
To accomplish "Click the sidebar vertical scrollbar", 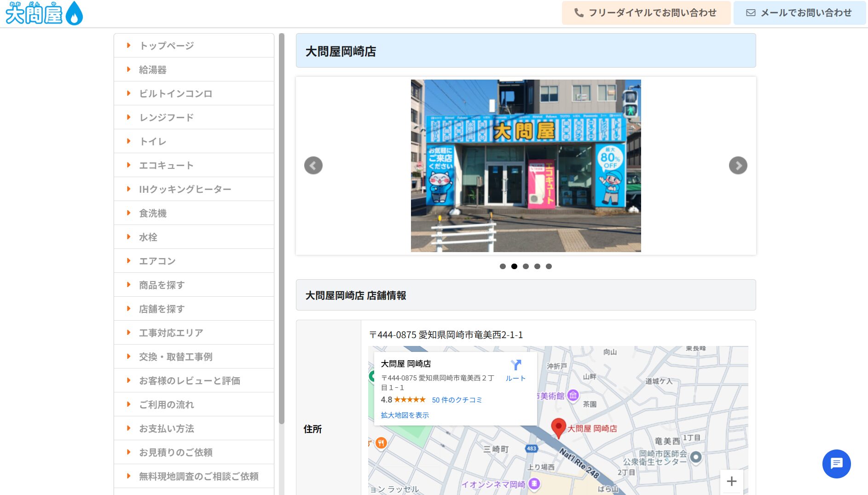I will pyautogui.click(x=282, y=229).
